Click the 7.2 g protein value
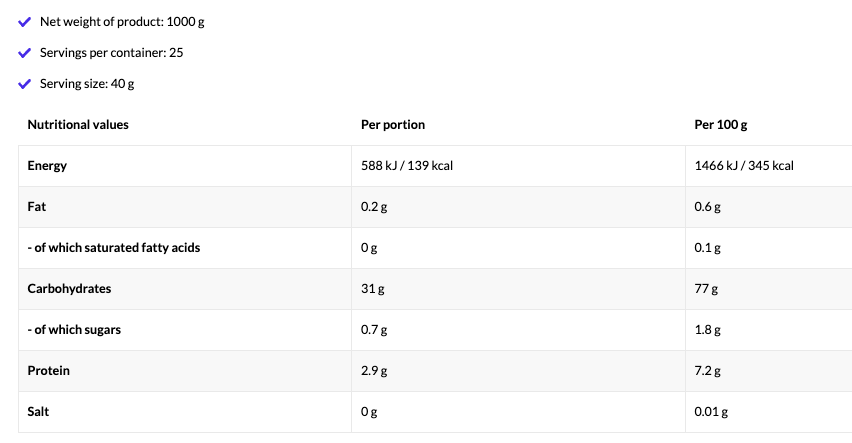 (x=708, y=370)
